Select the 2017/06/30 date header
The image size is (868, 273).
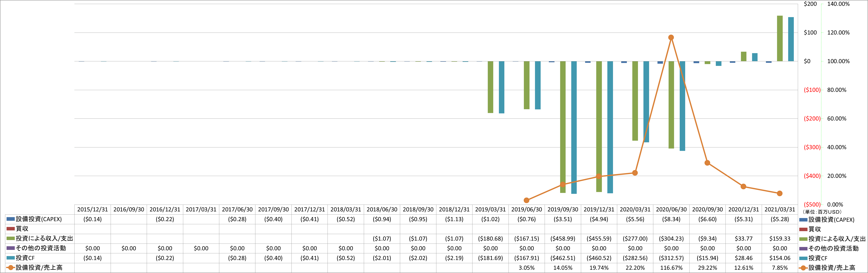point(237,209)
